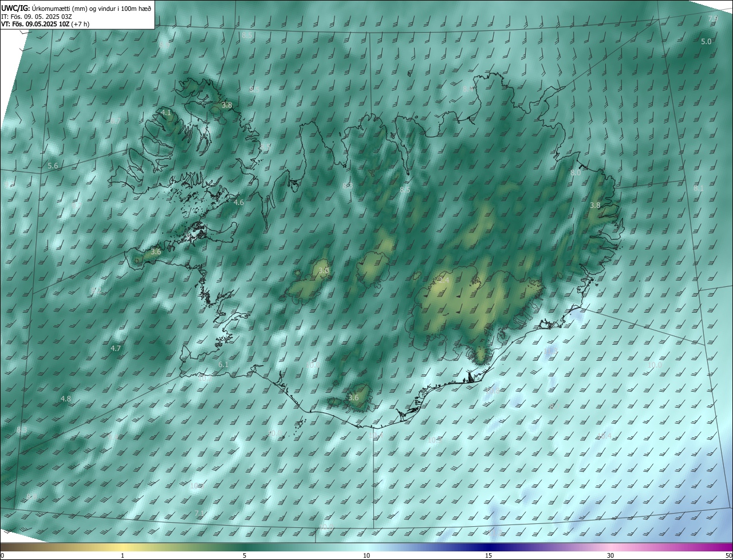The image size is (733, 560).
Task: Click the '15' tick on the color scale
Action: pyautogui.click(x=488, y=555)
